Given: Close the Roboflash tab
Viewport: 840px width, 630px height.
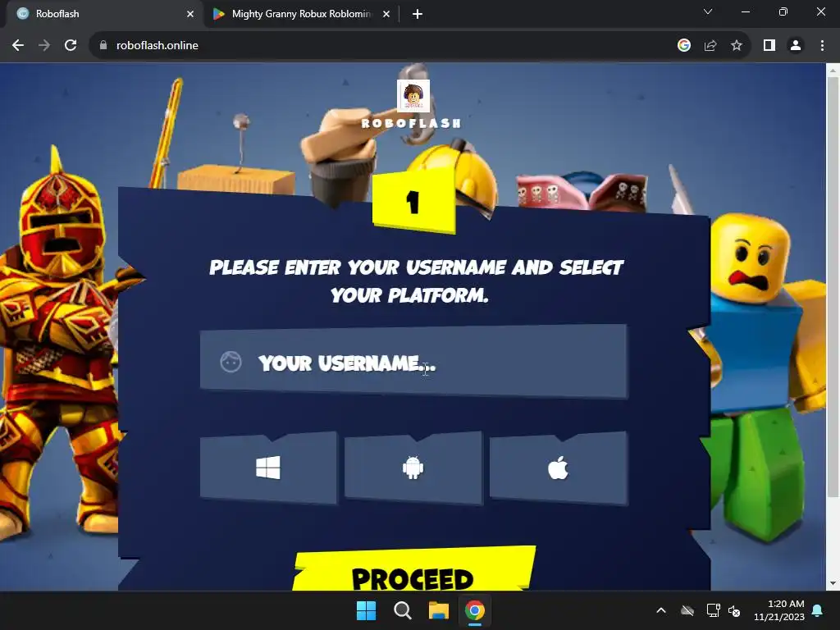Looking at the screenshot, I should 190,14.
